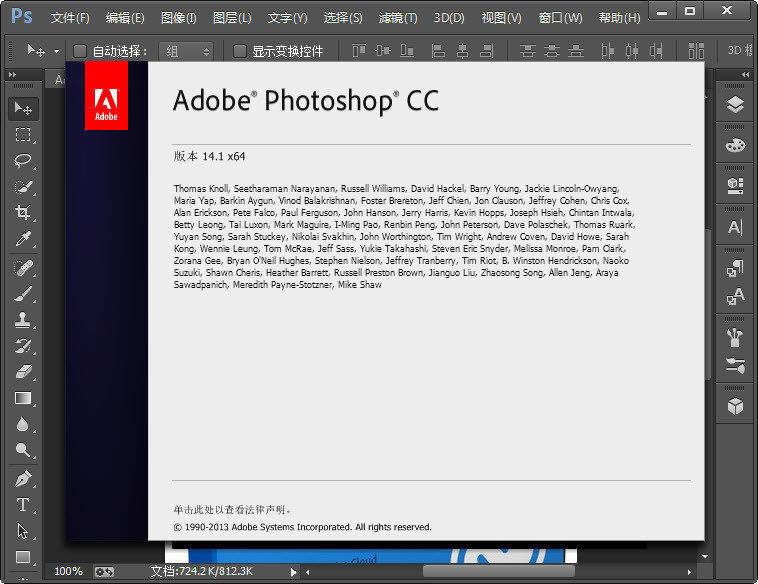Open the Swatches palette panel icon
758x584 pixels.
click(x=735, y=145)
